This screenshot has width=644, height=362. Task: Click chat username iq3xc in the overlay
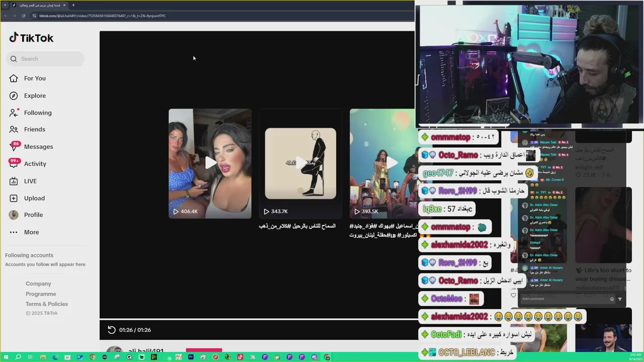(432, 209)
